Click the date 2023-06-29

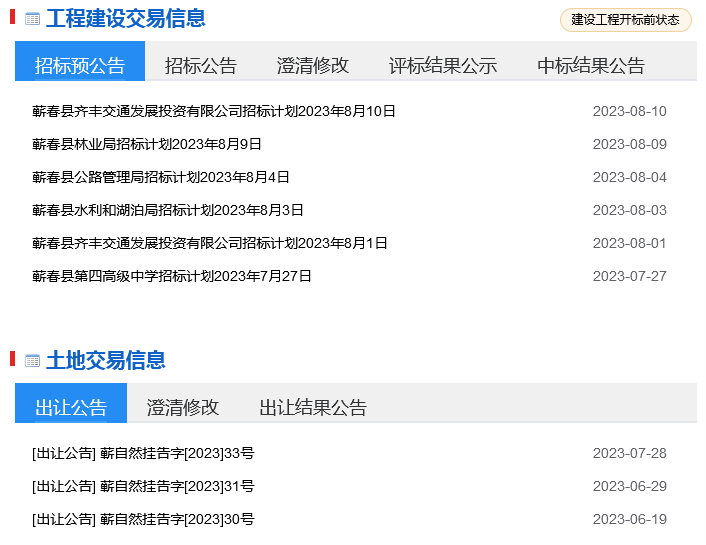pyautogui.click(x=629, y=486)
